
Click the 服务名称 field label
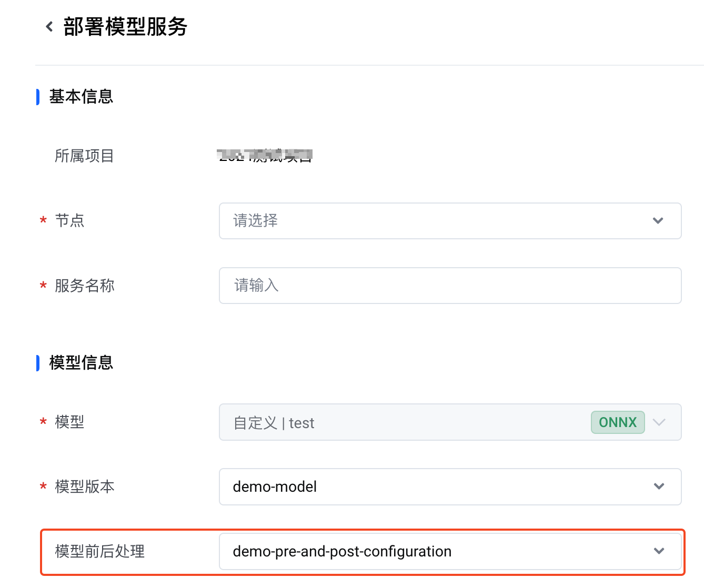point(84,286)
